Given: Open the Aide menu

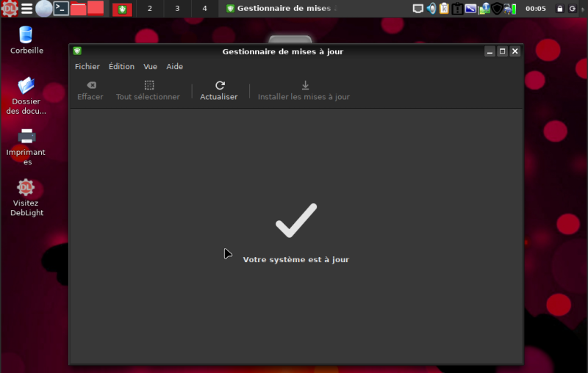Looking at the screenshot, I should pos(174,66).
